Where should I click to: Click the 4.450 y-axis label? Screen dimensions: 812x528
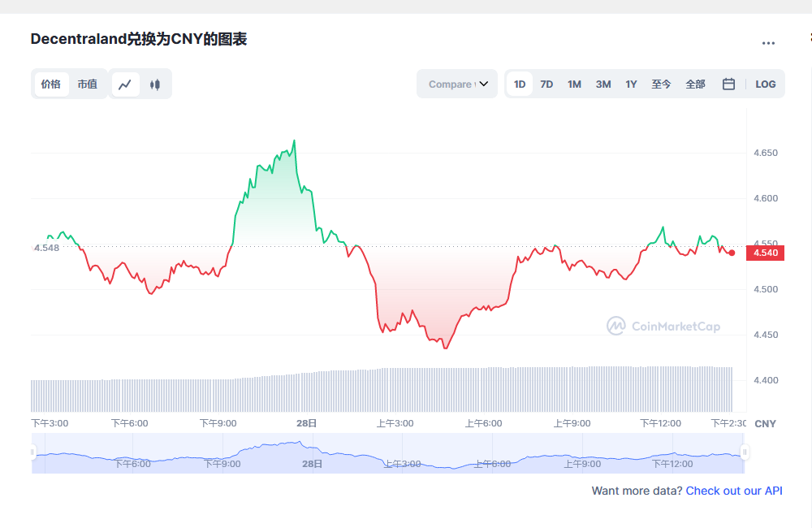[766, 335]
